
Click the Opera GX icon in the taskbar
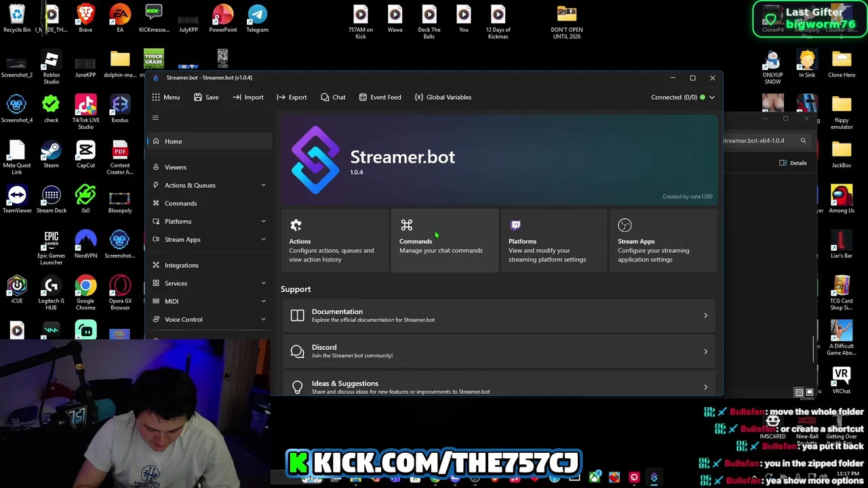(x=634, y=477)
